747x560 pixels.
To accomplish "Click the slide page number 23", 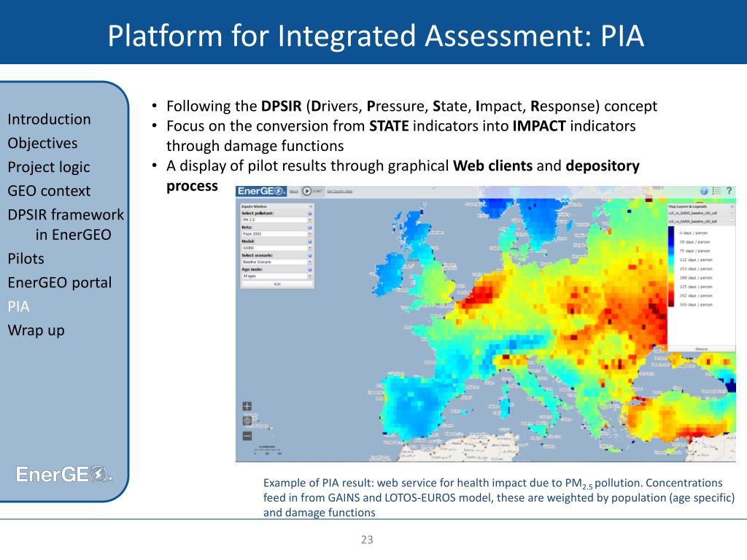I will point(367,540).
